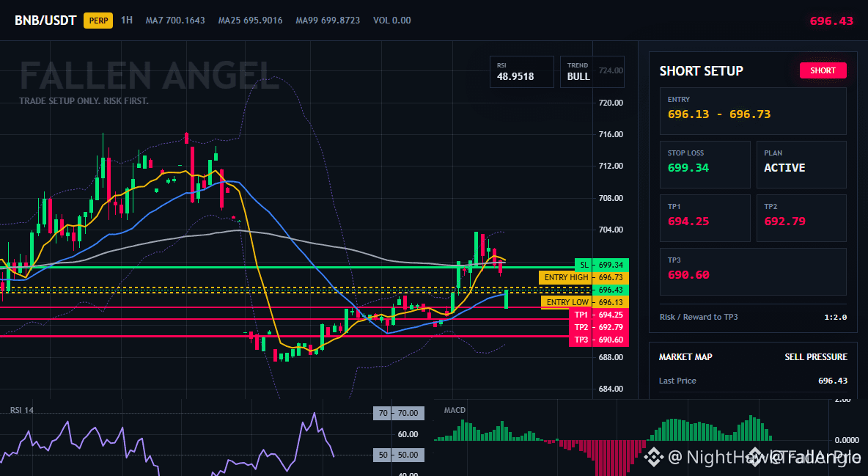Image resolution: width=868 pixels, height=476 pixels.
Task: Click the stop loss value 699.34
Action: pos(688,167)
